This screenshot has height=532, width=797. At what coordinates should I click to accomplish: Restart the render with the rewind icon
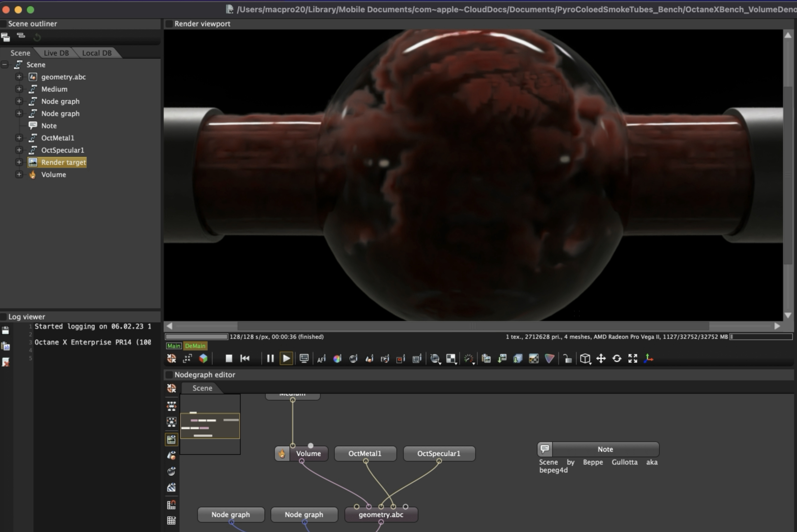pos(245,358)
